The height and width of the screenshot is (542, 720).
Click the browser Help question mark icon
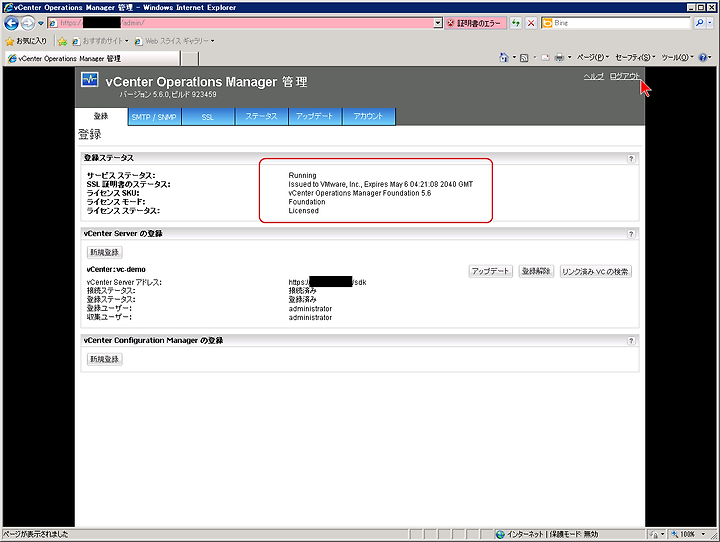pos(703,57)
